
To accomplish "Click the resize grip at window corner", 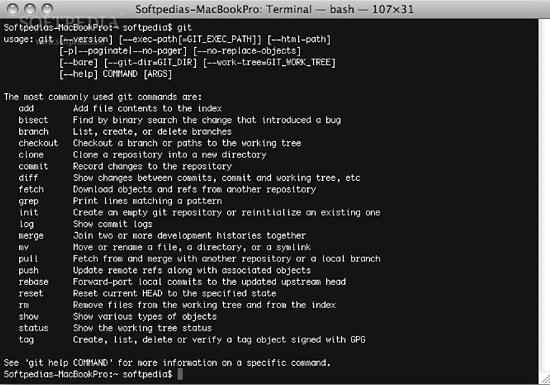I will 544,379.
